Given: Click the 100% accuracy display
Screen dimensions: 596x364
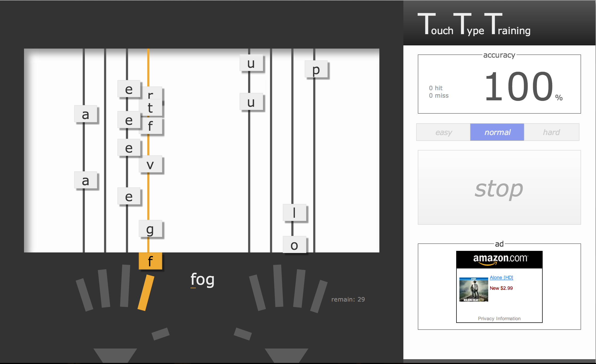Looking at the screenshot, I should [519, 86].
